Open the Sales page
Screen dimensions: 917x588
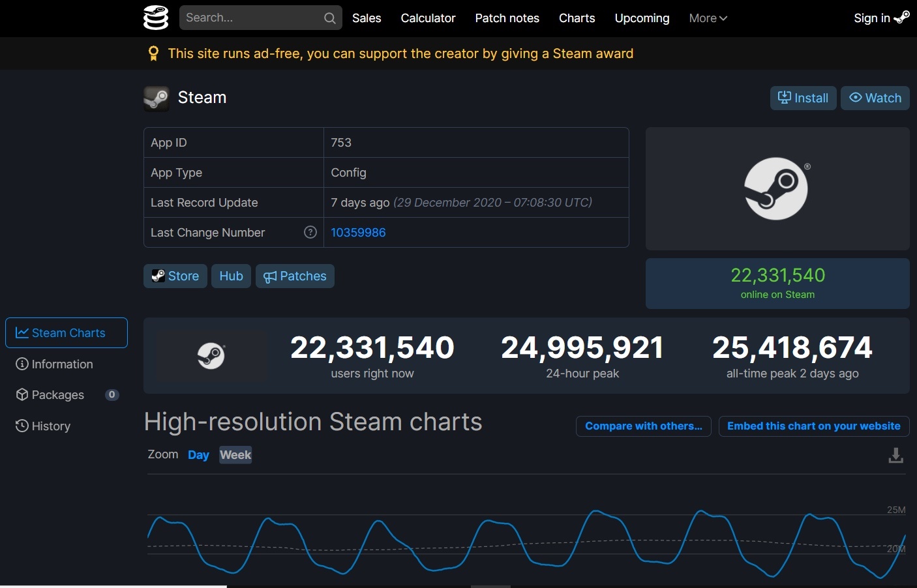tap(367, 18)
